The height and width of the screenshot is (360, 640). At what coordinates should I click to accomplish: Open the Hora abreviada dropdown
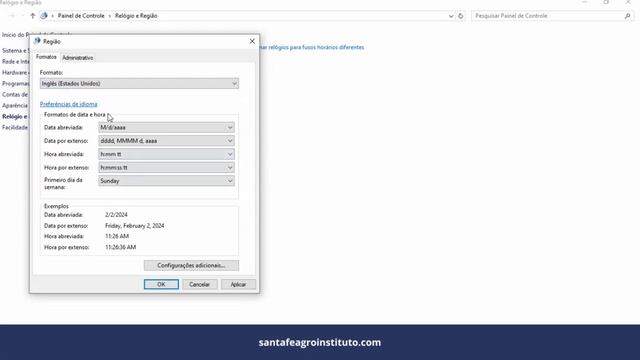(166, 154)
